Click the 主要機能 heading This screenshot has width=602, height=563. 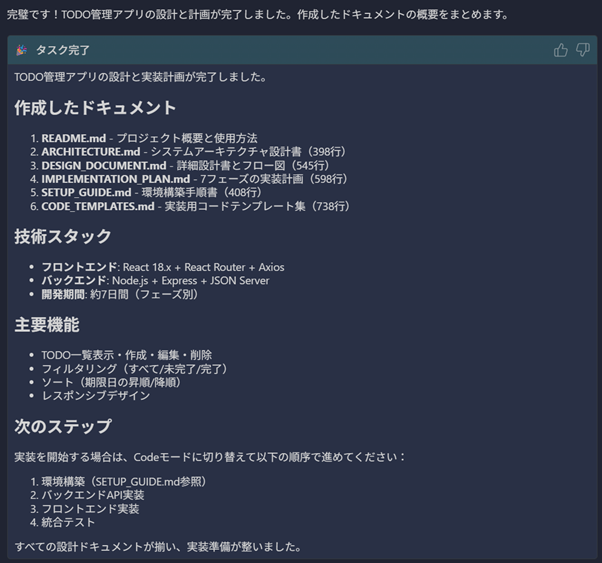coord(47,325)
